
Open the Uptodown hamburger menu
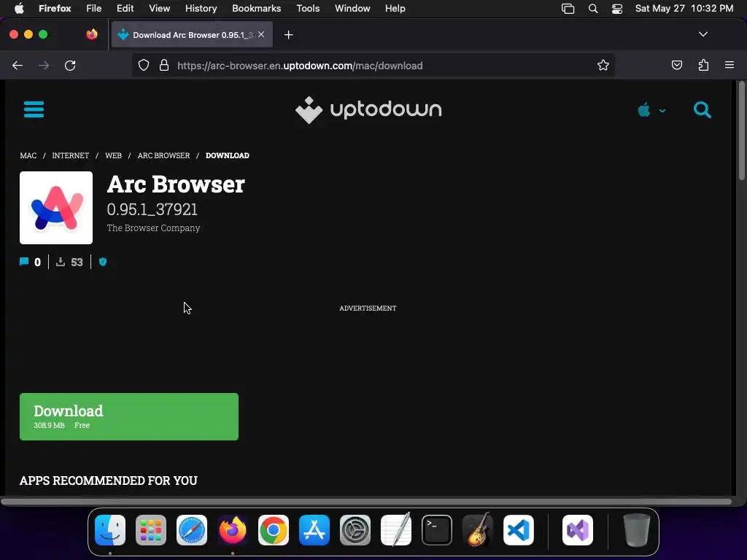click(x=34, y=109)
